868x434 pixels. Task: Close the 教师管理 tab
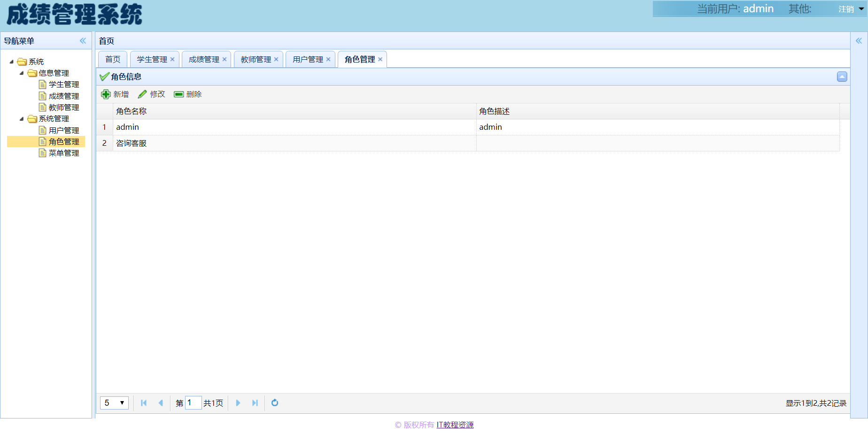click(276, 59)
